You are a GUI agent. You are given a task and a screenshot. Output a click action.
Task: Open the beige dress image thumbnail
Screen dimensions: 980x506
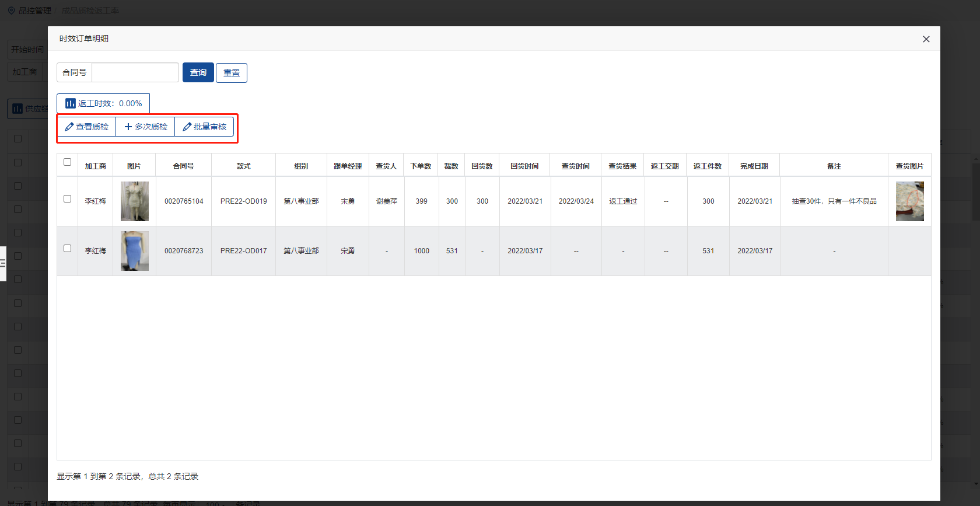click(135, 201)
